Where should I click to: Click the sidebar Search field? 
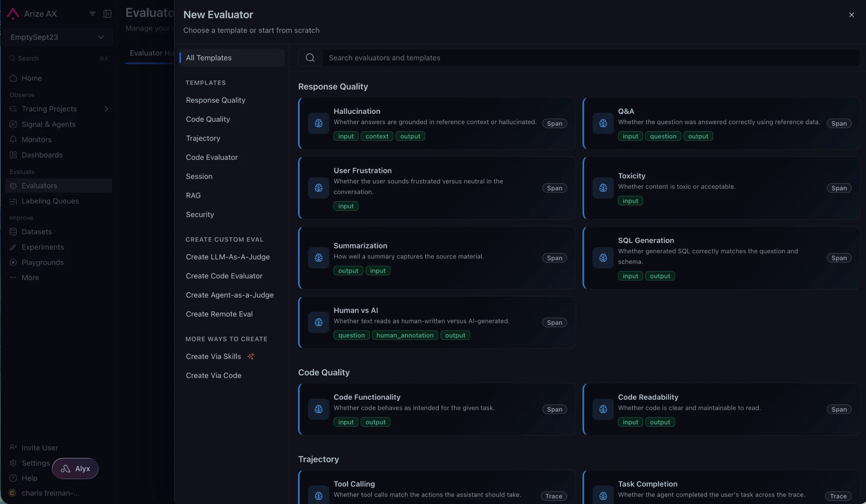click(58, 58)
